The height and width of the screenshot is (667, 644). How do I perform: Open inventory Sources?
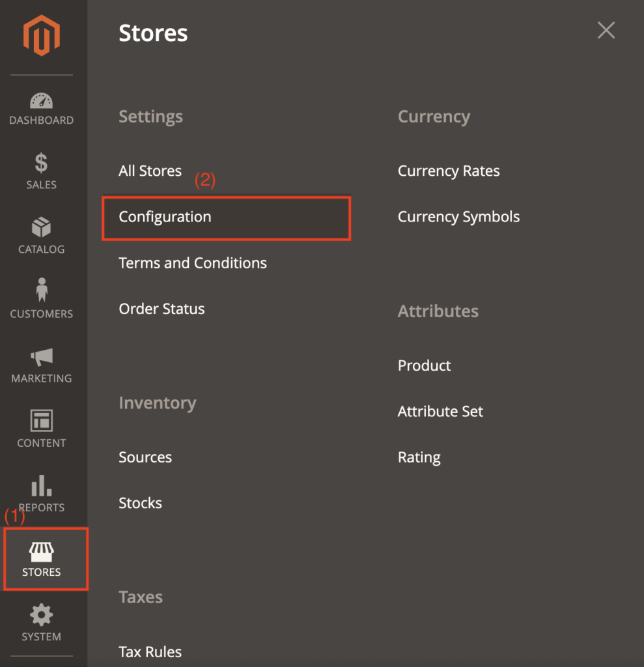145,457
